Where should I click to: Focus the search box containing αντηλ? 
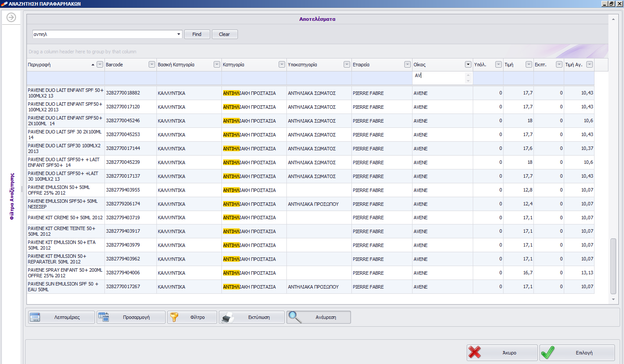coord(104,34)
